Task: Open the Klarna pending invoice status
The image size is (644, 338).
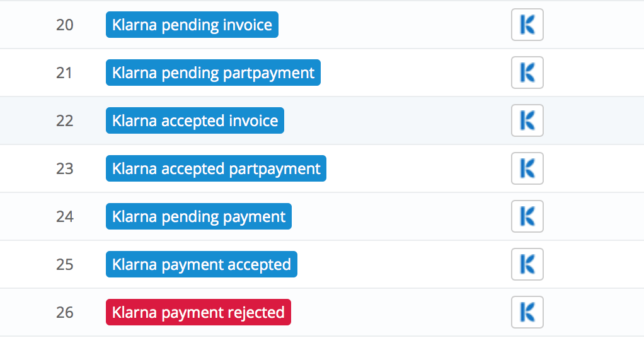Action: 192,25
